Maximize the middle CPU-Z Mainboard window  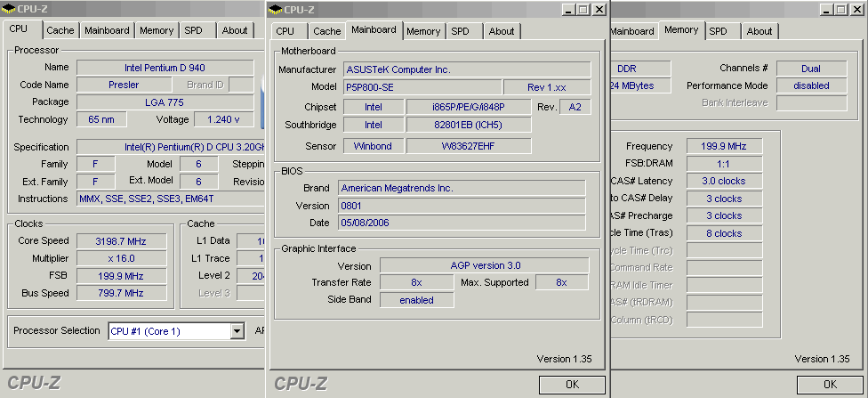584,10
